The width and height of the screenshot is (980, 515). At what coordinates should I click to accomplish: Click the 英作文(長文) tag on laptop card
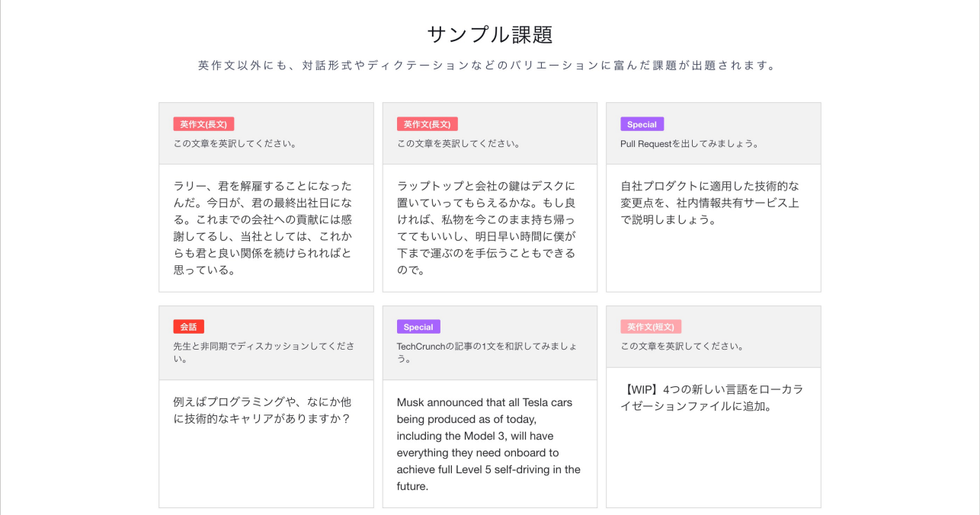(427, 124)
